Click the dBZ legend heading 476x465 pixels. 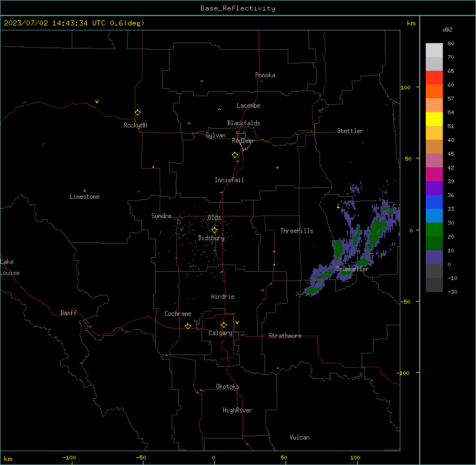click(x=447, y=29)
